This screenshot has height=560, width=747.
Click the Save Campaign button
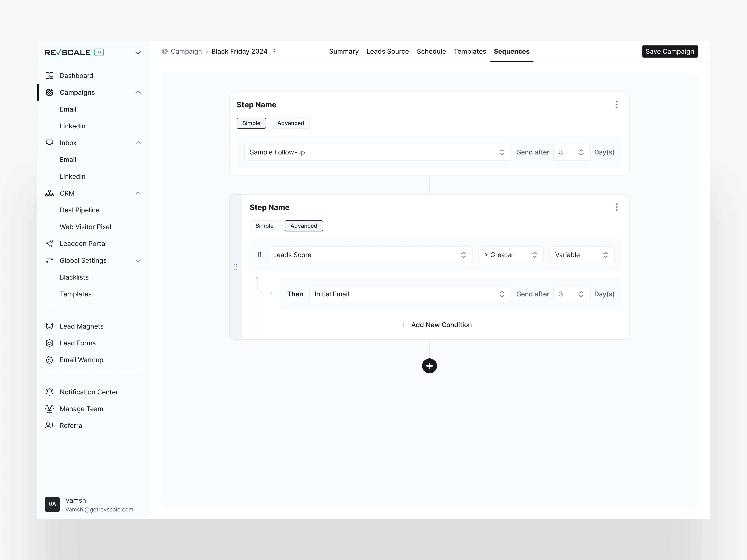pyautogui.click(x=670, y=51)
